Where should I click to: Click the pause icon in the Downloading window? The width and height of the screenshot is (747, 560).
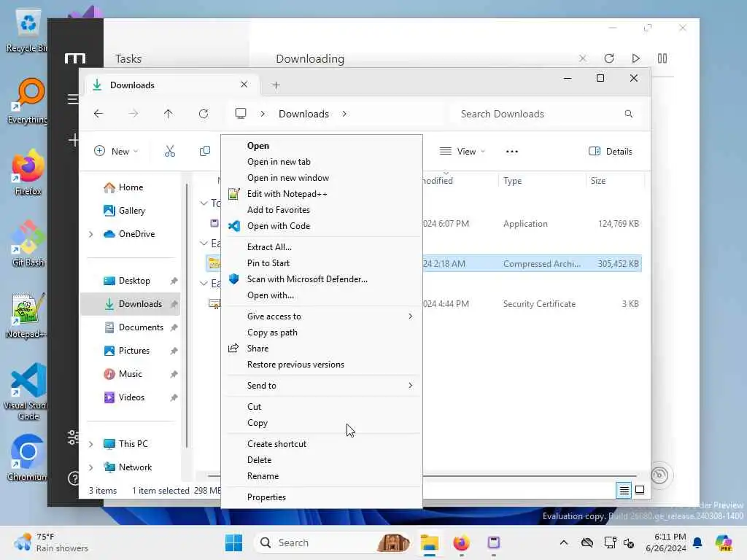(662, 58)
